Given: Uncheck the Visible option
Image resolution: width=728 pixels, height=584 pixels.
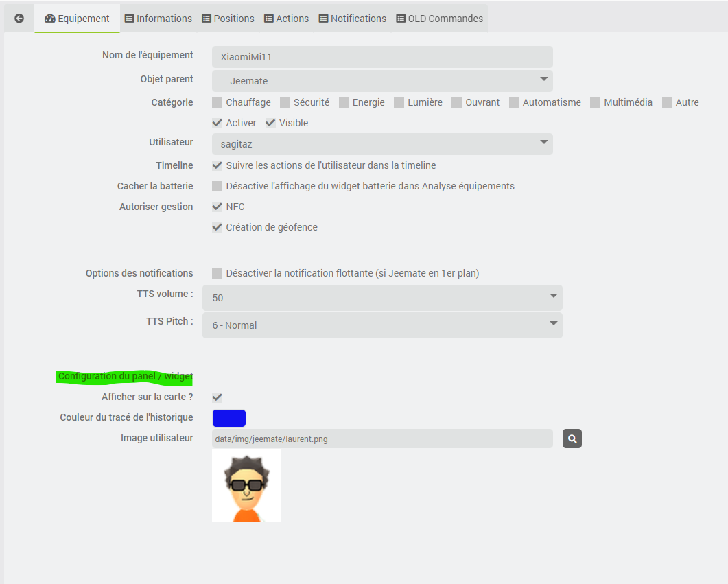Looking at the screenshot, I should [x=270, y=122].
